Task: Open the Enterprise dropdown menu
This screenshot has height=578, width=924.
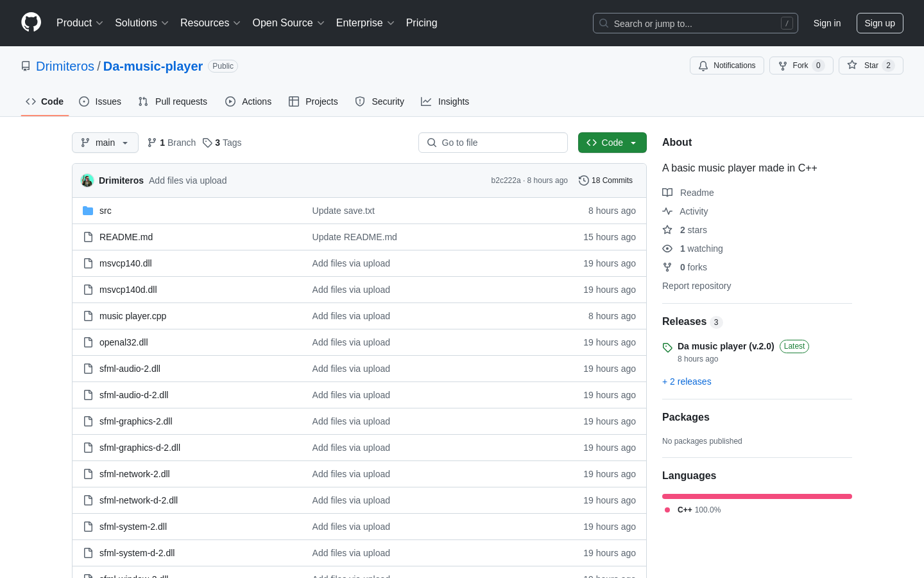Action: (365, 22)
